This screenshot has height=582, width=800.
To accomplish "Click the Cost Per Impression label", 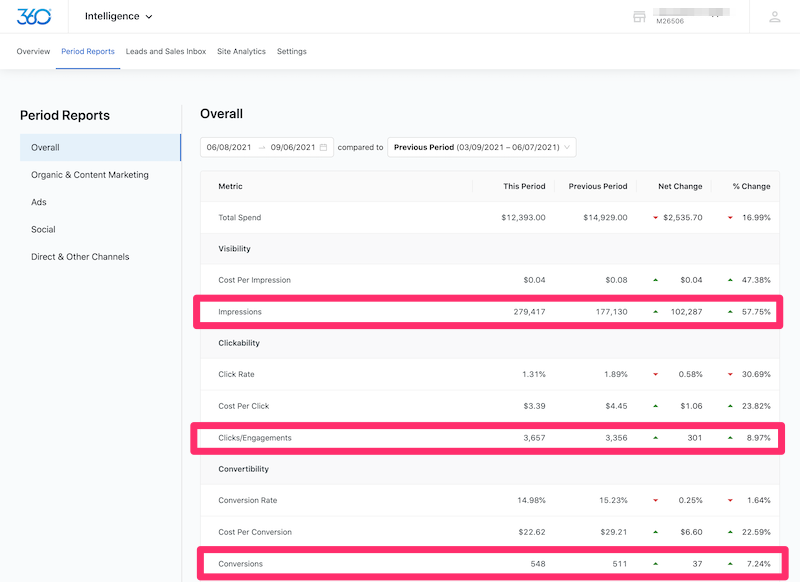I will coord(255,280).
